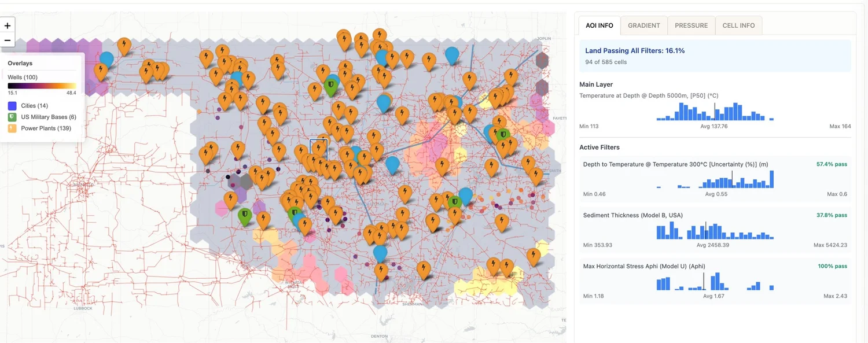The width and height of the screenshot is (868, 343).
Task: Click the Wells color gradient bar
Action: (x=42, y=86)
